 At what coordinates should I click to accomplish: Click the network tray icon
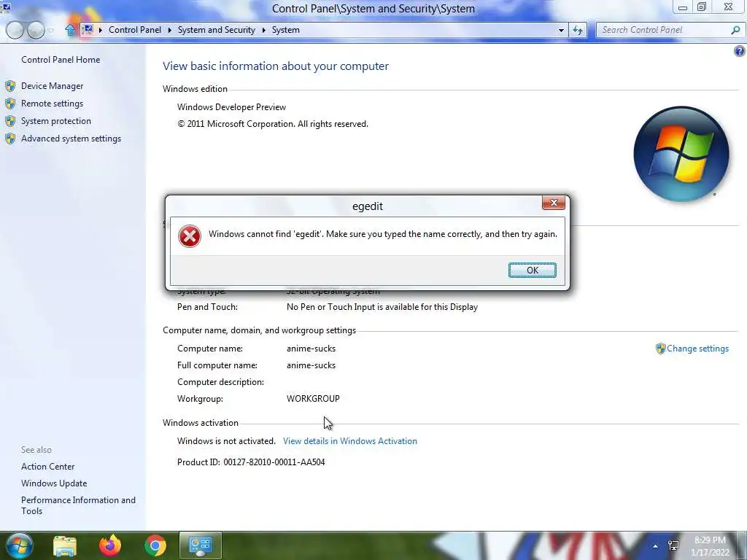[x=673, y=545]
